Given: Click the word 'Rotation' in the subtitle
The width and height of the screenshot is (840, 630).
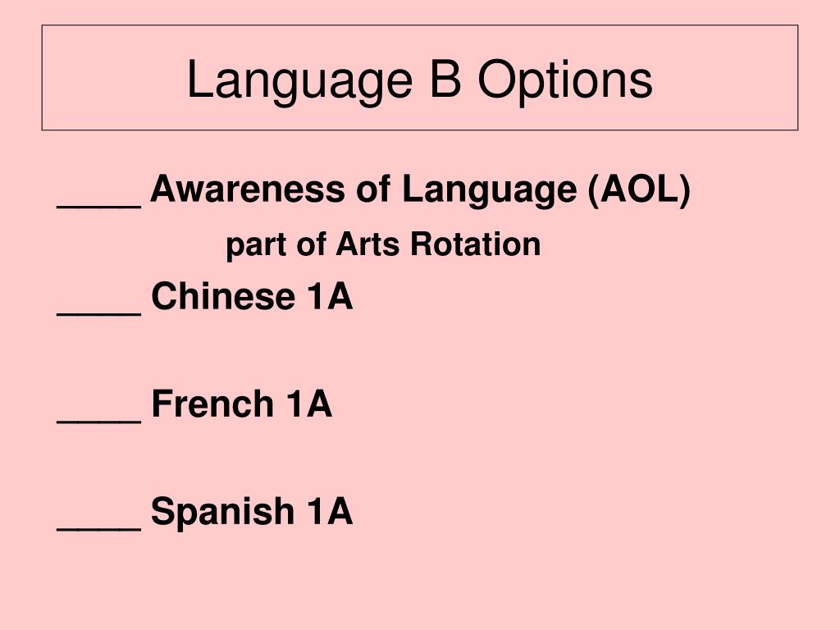Looking at the screenshot, I should [475, 244].
